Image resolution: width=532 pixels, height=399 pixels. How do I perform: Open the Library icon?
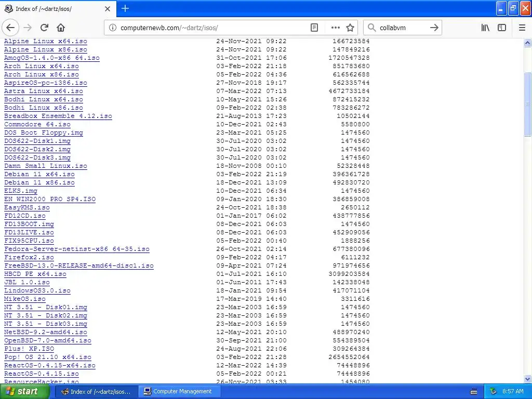(x=485, y=28)
